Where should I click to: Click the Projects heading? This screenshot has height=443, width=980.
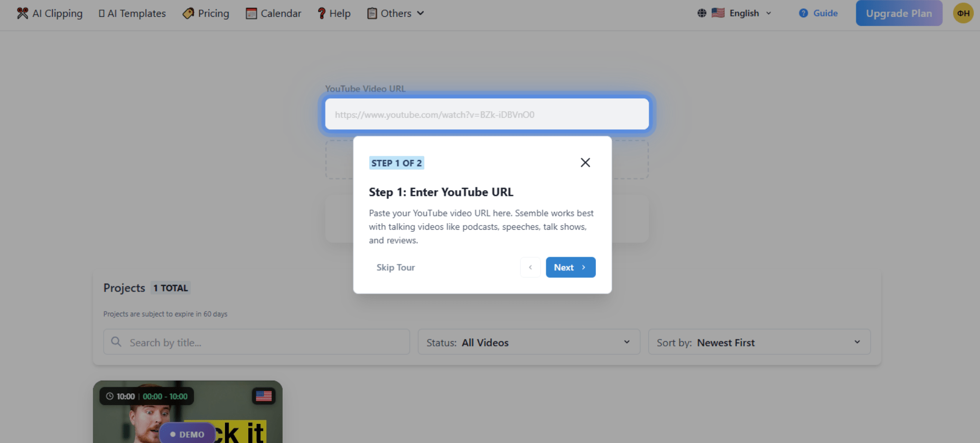tap(124, 288)
